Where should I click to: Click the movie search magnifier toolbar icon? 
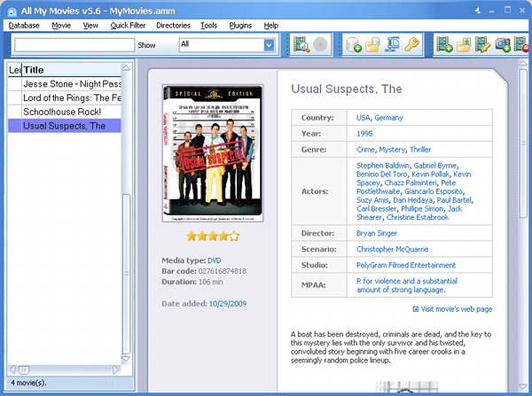pyautogui.click(x=301, y=44)
